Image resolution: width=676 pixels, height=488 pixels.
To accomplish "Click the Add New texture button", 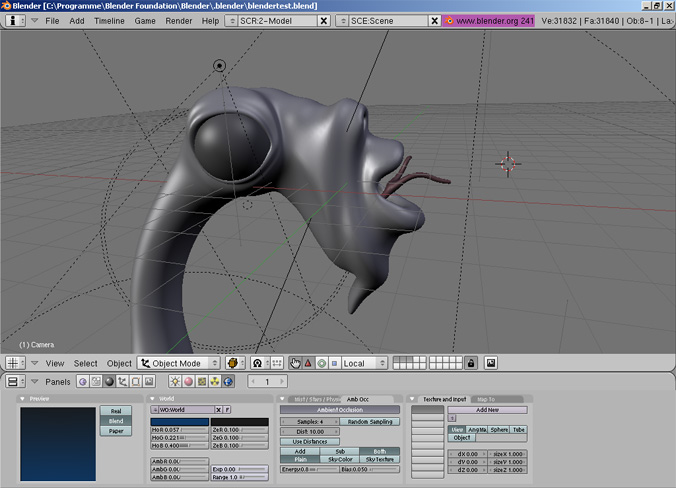I will [x=487, y=410].
